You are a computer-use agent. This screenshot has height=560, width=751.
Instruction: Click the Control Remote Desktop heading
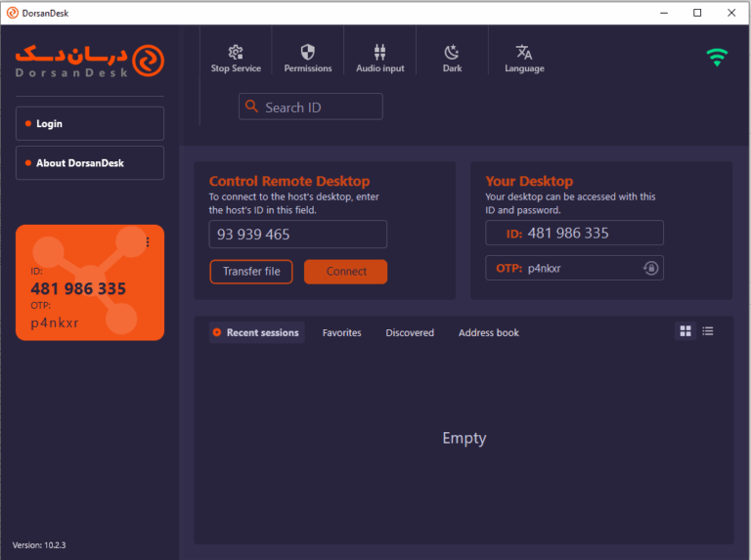coord(289,181)
